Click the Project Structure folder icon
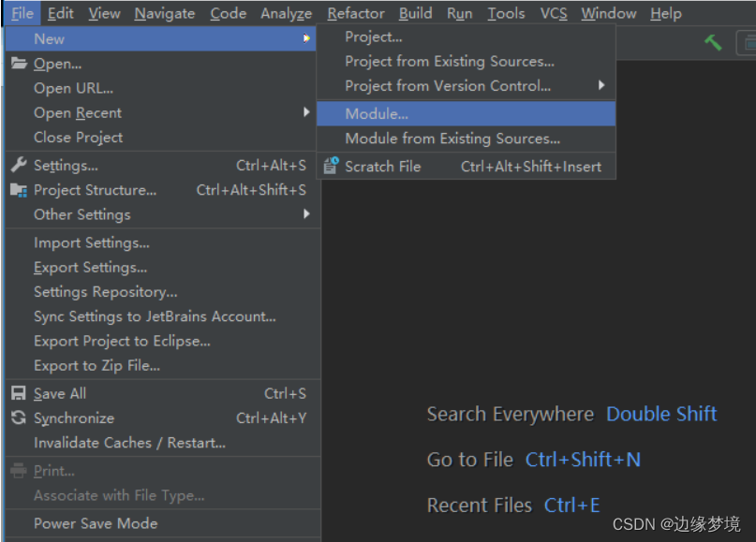The image size is (756, 542). (x=19, y=190)
